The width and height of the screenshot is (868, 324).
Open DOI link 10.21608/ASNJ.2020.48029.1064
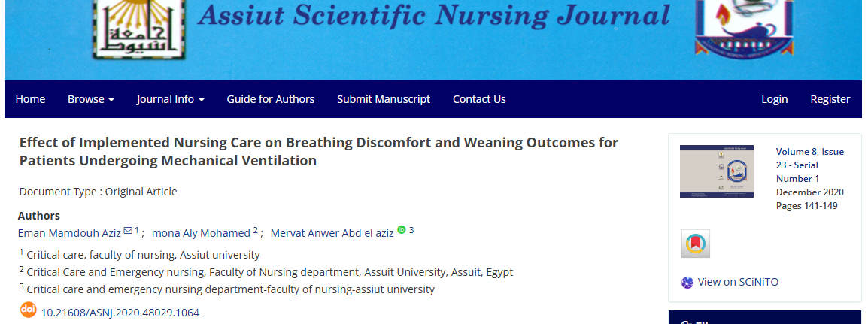pos(120,313)
